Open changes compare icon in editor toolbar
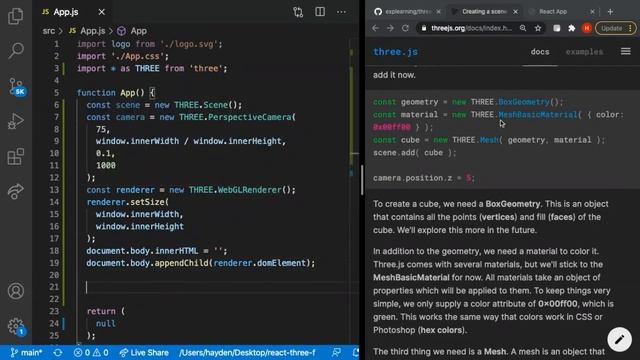 (x=298, y=12)
